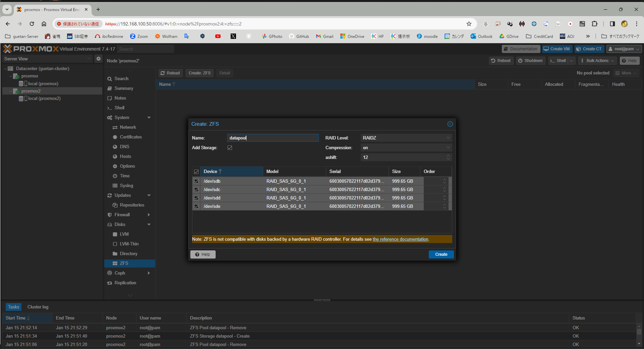Click the Shutdown node button

[x=530, y=61]
